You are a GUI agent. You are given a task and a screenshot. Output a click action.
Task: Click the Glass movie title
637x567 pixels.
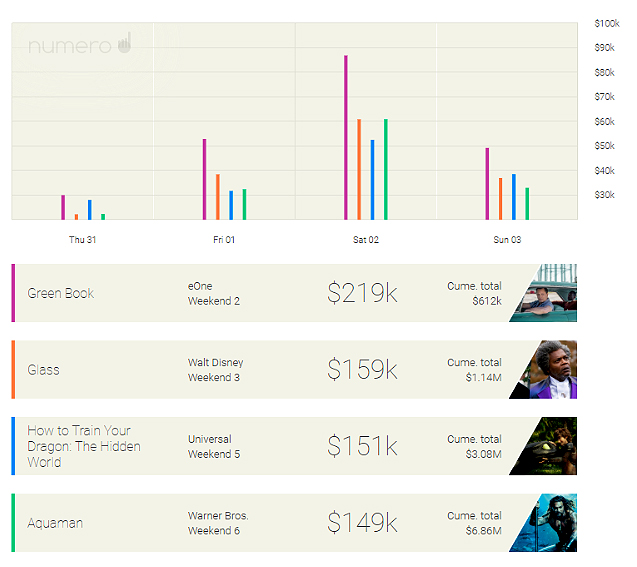point(43,370)
